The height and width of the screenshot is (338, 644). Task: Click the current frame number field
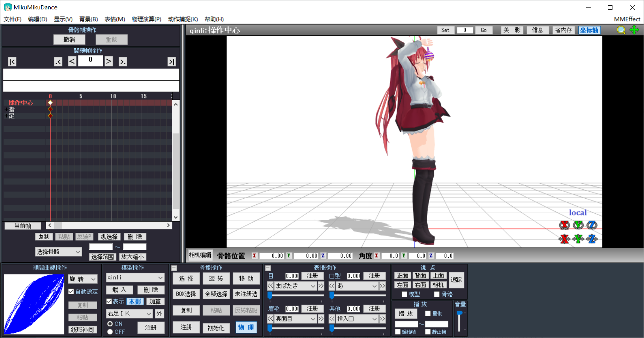tap(90, 60)
